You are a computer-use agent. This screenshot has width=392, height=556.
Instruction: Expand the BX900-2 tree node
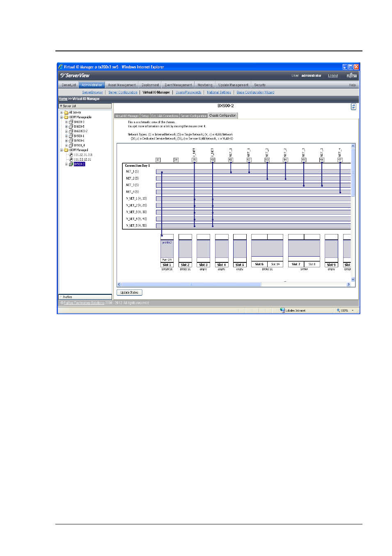click(66, 164)
